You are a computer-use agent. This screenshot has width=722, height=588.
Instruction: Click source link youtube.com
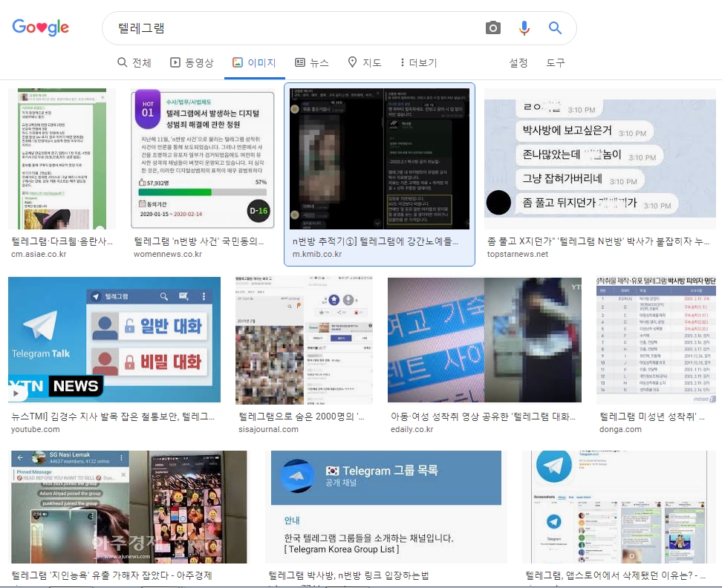point(36,429)
